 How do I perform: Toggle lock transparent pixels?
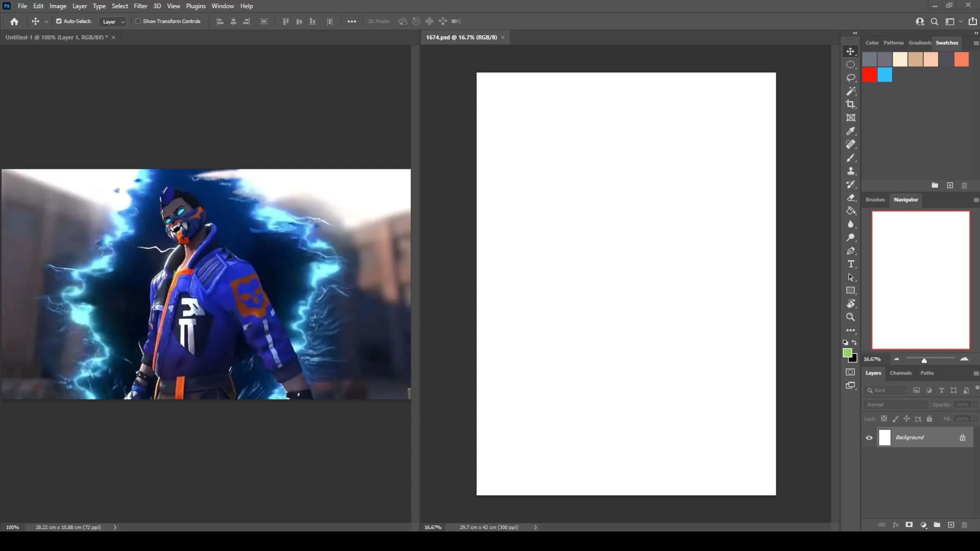(x=884, y=419)
